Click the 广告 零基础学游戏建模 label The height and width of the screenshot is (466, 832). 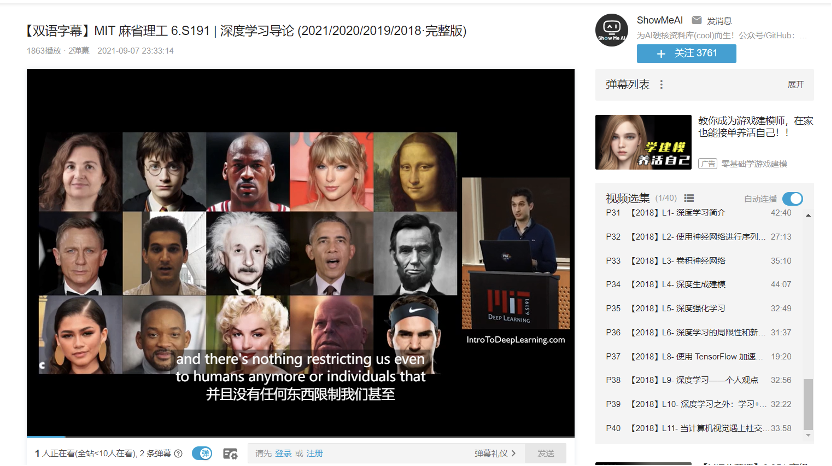pos(743,163)
